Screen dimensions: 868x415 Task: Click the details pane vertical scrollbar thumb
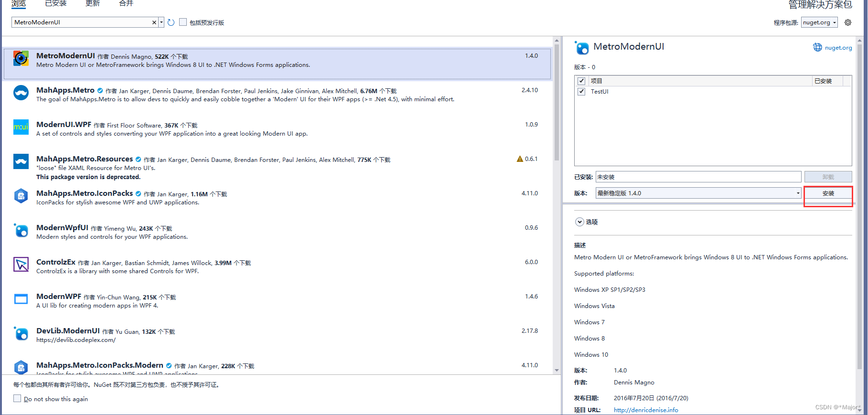[x=859, y=208]
